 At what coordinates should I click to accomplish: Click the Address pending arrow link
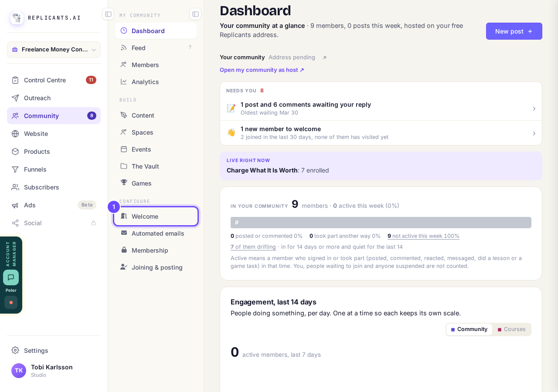pos(324,57)
